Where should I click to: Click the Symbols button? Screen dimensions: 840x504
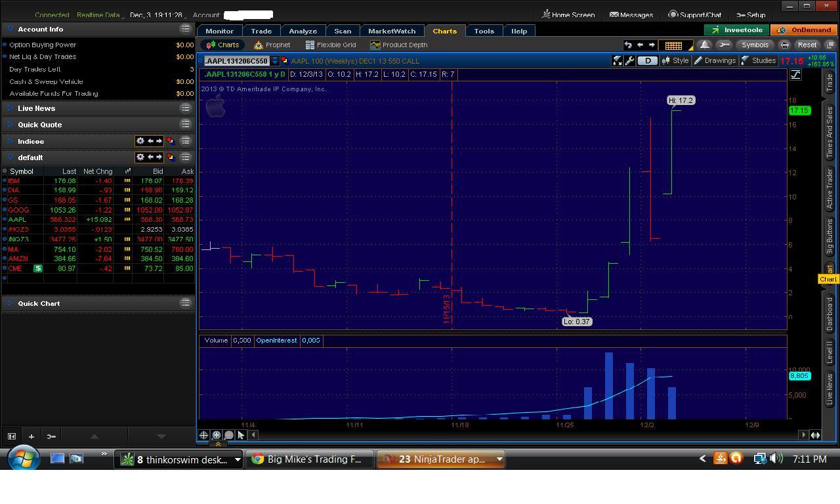coord(755,45)
